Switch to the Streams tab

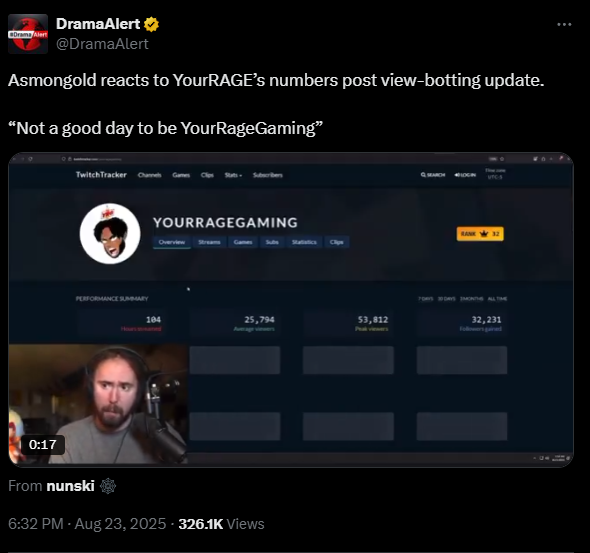tap(209, 242)
